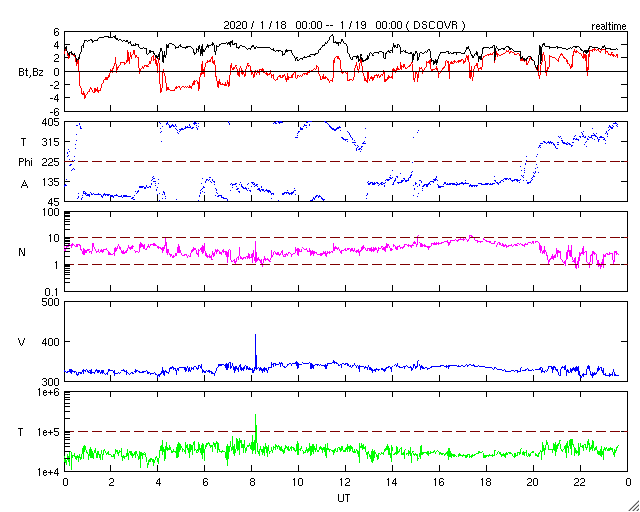Click the plot title with the DSCOVR date range
The height and width of the screenshot is (512, 640).
(x=344, y=25)
